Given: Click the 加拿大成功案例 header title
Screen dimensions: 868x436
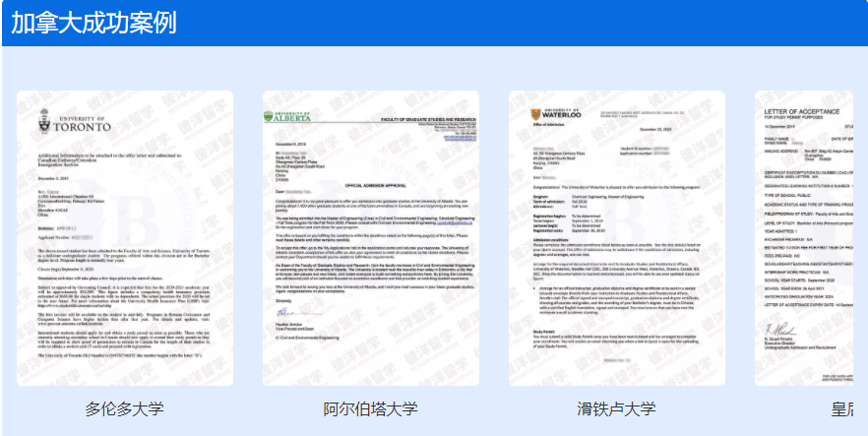Looking at the screenshot, I should (x=94, y=24).
